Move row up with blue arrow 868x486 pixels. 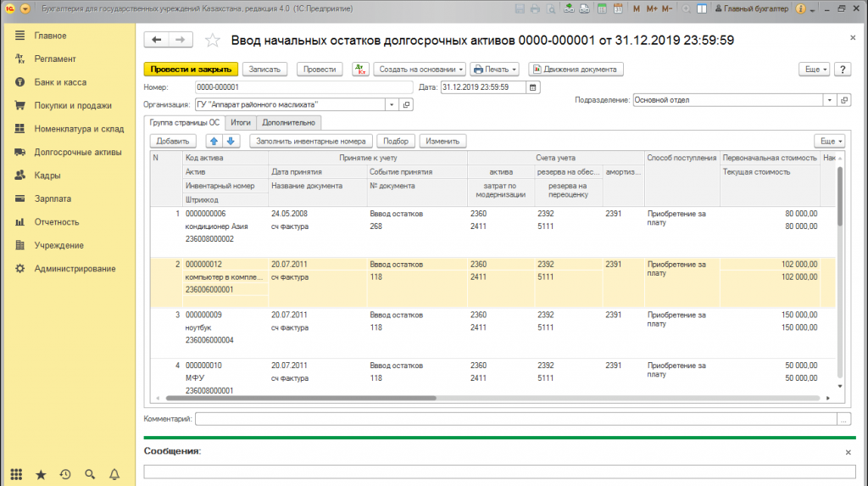pyautogui.click(x=214, y=141)
